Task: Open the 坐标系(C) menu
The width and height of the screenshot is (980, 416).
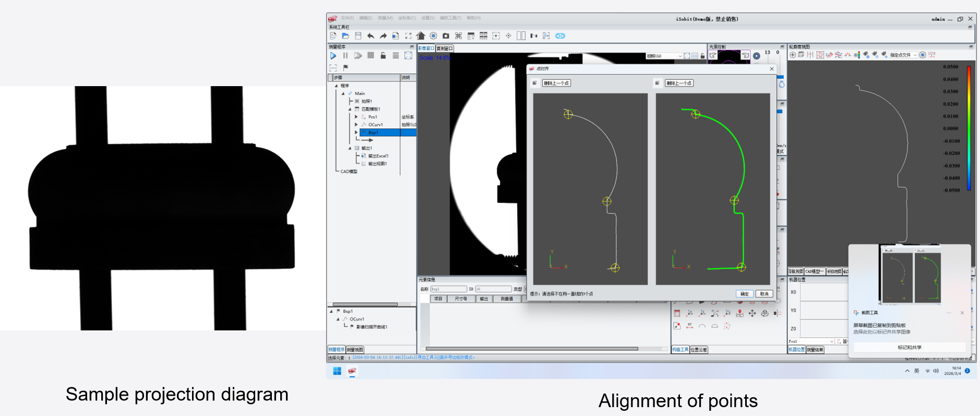Action: (x=407, y=18)
